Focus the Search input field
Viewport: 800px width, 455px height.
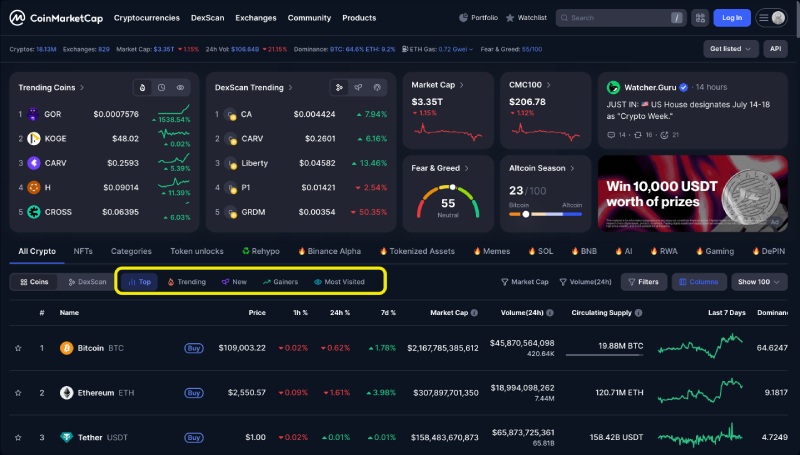click(x=621, y=18)
